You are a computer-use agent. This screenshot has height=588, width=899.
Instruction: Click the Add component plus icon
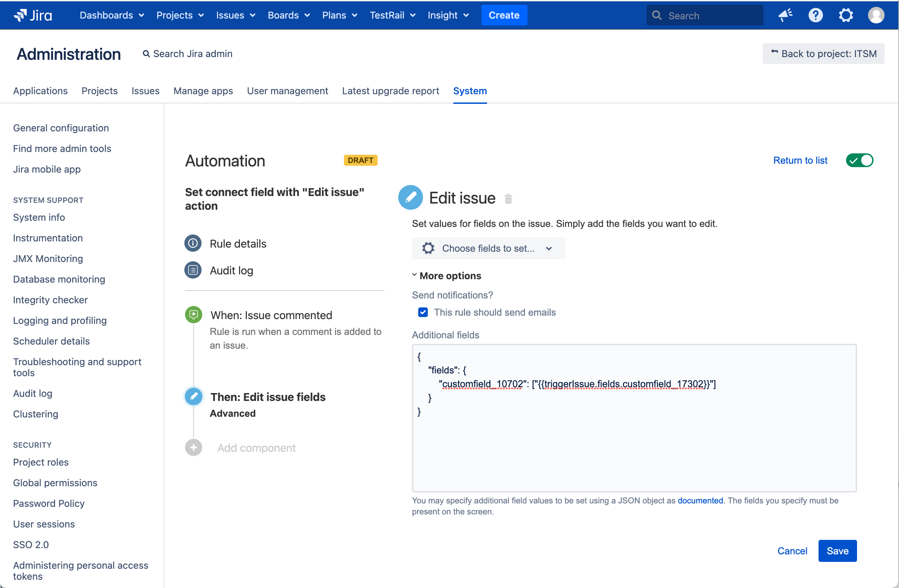[x=193, y=447]
